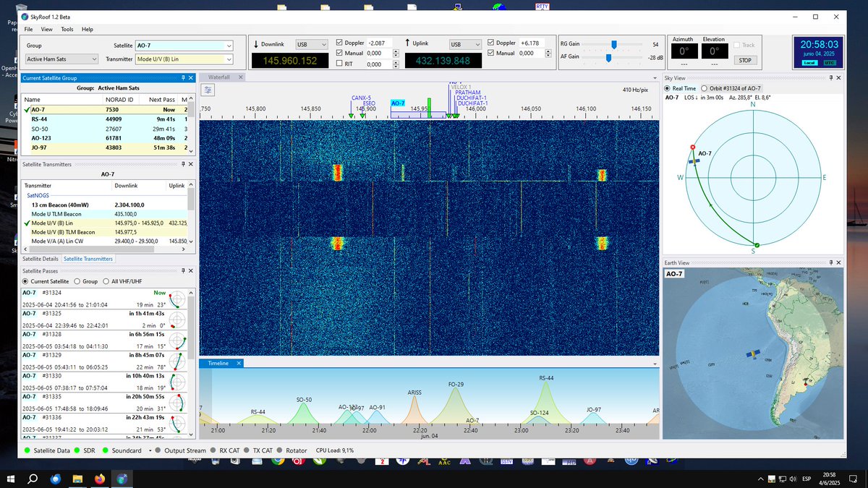Open the Help menu
Screen dimensions: 868x488
coord(88,29)
